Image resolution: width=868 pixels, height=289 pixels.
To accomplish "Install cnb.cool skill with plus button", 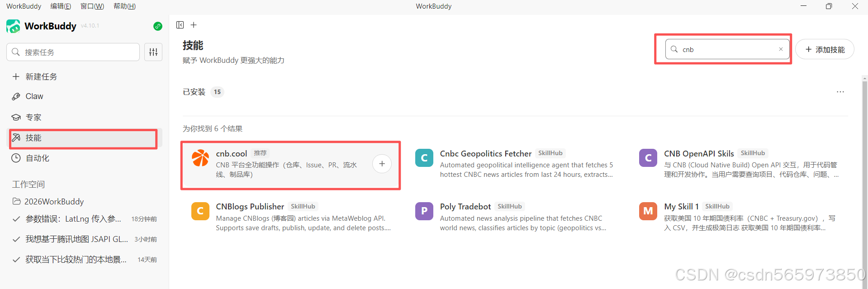I will coord(382,164).
